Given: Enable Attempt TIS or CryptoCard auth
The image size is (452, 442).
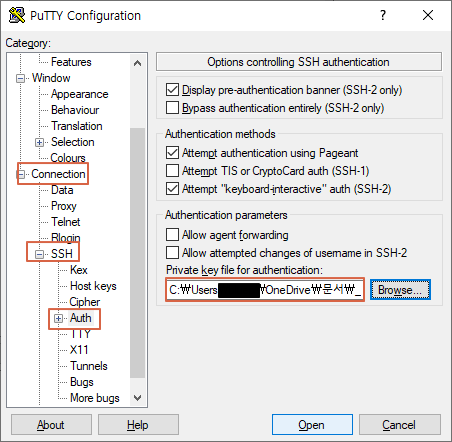Looking at the screenshot, I should point(172,171).
